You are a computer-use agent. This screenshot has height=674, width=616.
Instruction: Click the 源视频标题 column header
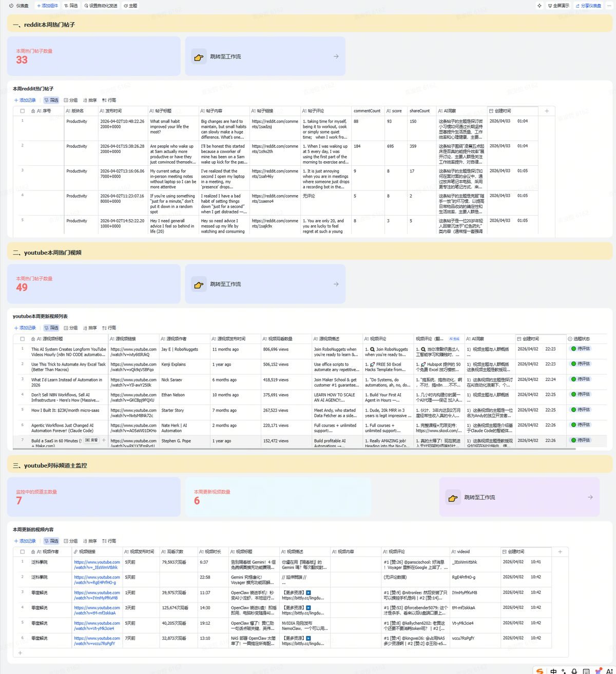pos(68,339)
